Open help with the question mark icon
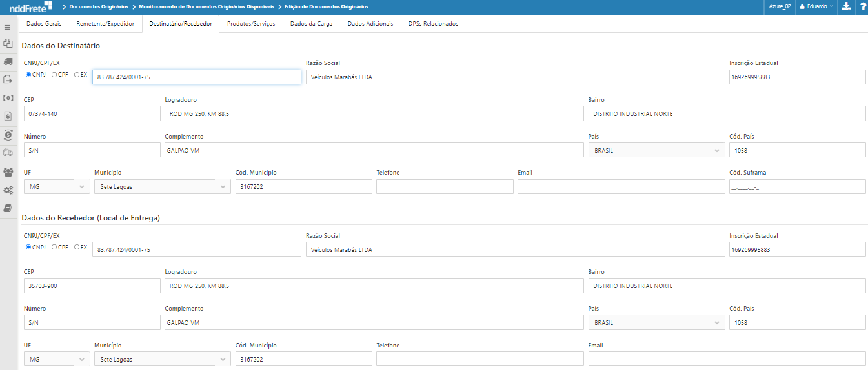Image resolution: width=868 pixels, height=370 pixels. point(862,6)
